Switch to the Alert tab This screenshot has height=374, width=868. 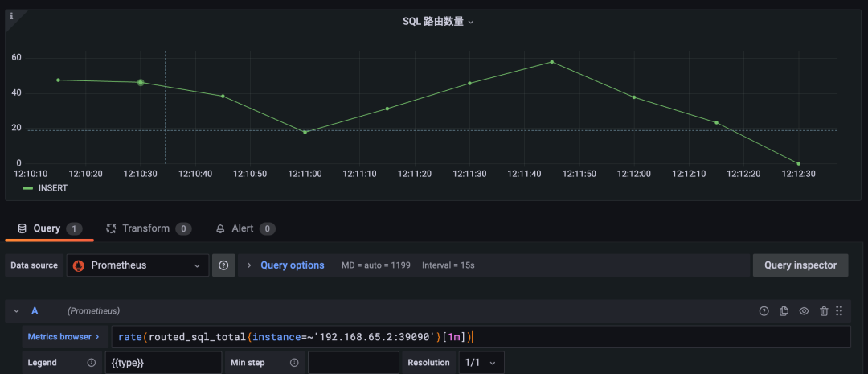point(245,228)
